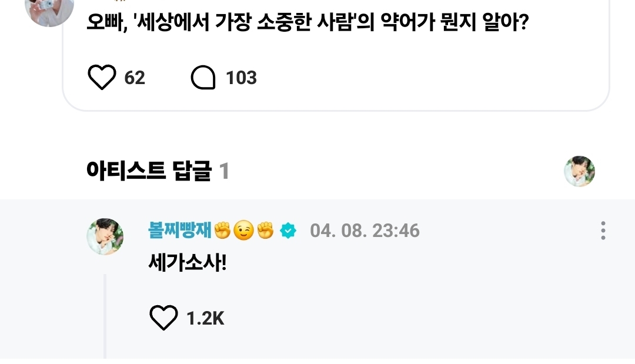Tap the 62 likes count
The width and height of the screenshot is (635, 364).
[x=135, y=78]
